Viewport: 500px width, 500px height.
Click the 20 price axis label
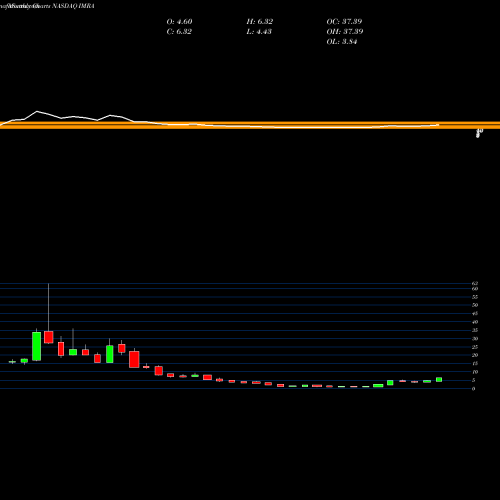pos(475,355)
